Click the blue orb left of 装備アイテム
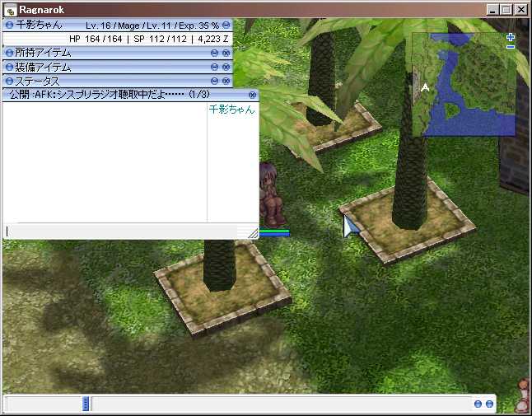The width and height of the screenshot is (532, 416). 9,67
